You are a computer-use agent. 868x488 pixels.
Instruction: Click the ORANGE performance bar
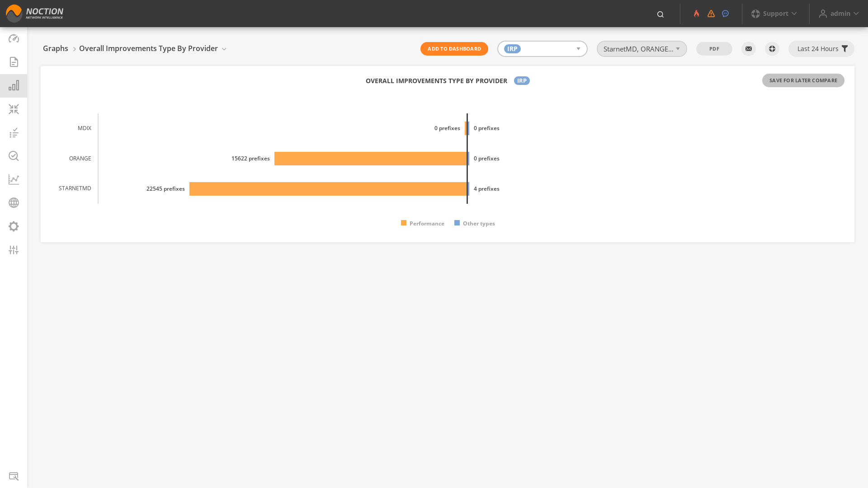pyautogui.click(x=371, y=159)
